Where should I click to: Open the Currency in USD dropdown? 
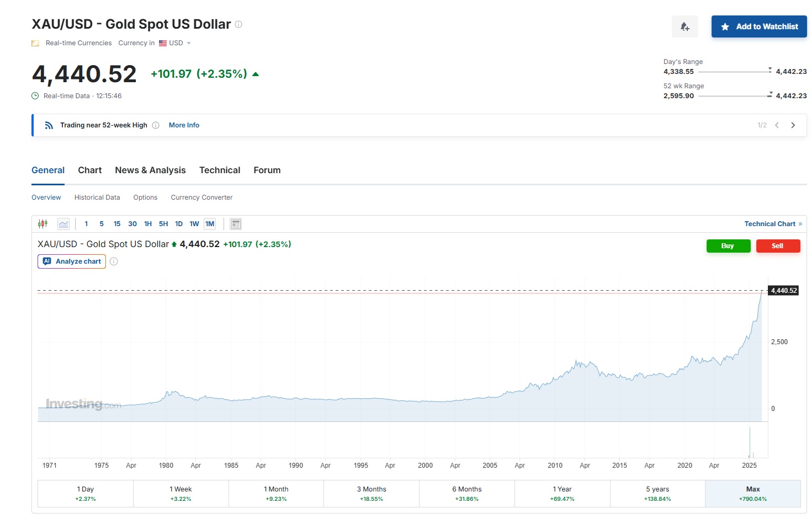click(x=174, y=43)
